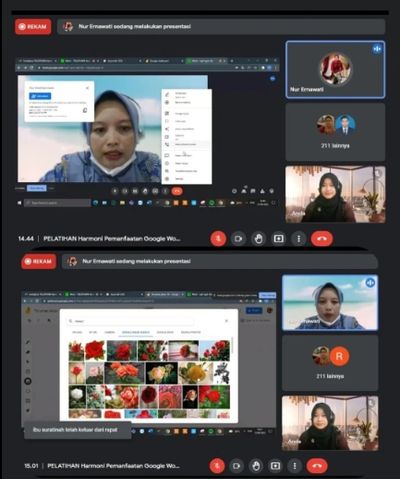Unmute the microphone in the 15.01 meeting
This screenshot has height=479, width=400.
[217, 466]
